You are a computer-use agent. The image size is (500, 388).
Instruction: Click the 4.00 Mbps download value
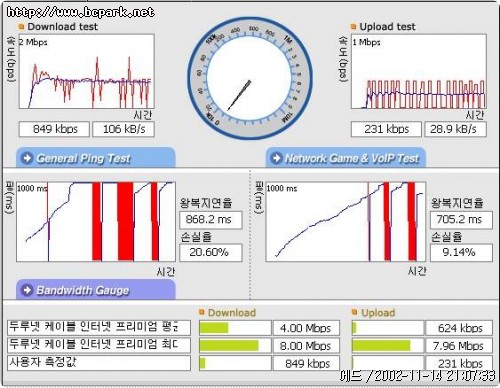tap(306, 328)
